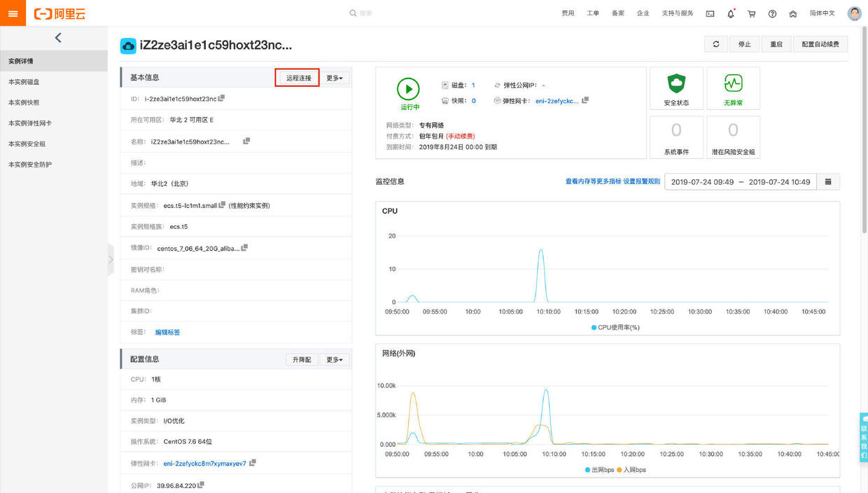The height and width of the screenshot is (493, 868).
Task: Copy the image ID centos_7_06
Action: pyautogui.click(x=244, y=248)
